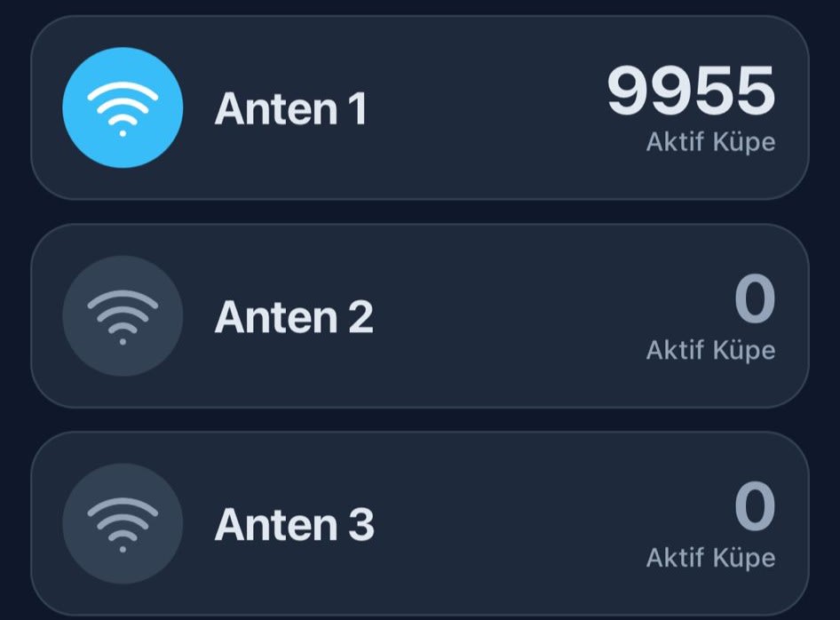Image resolution: width=840 pixels, height=620 pixels.
Task: Tap the dimmed antenna icon on the bottom card
Action: [x=122, y=524]
